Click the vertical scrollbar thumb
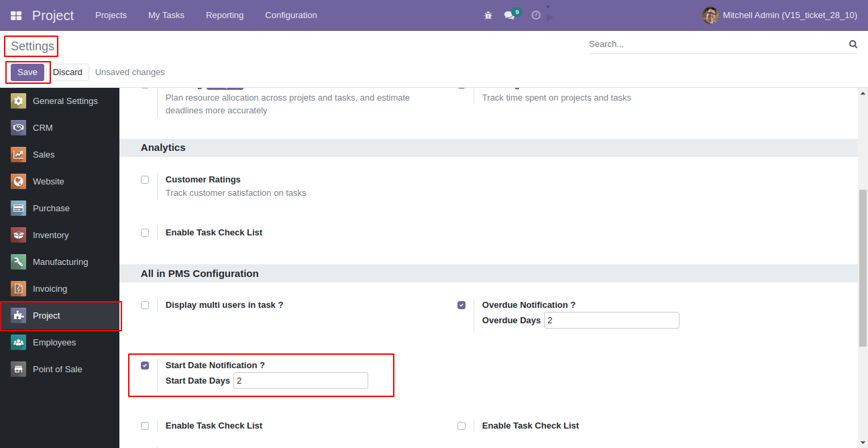This screenshot has height=448, width=868. pyautogui.click(x=863, y=268)
